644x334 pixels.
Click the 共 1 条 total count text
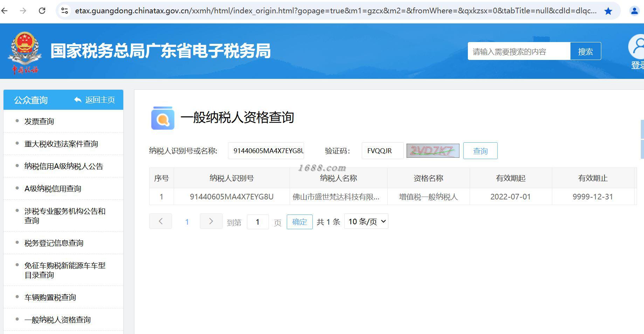pyautogui.click(x=328, y=222)
